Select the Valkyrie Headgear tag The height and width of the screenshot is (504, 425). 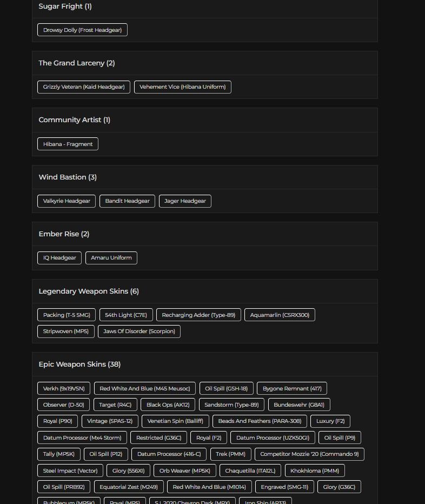[67, 201]
